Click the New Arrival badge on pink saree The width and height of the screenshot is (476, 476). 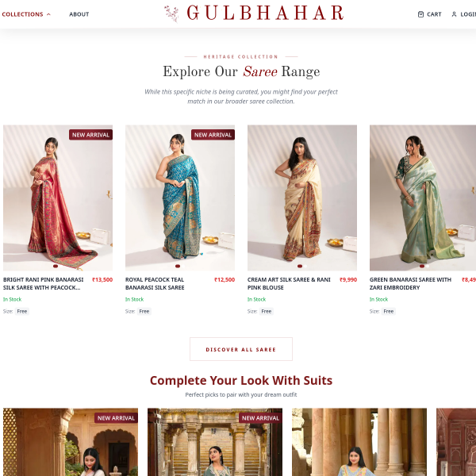(x=90, y=135)
